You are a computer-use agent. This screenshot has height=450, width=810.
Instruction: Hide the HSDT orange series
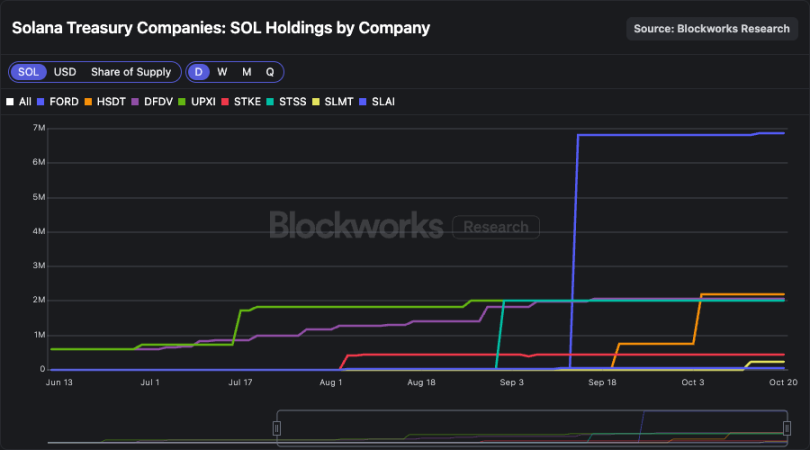point(105,101)
